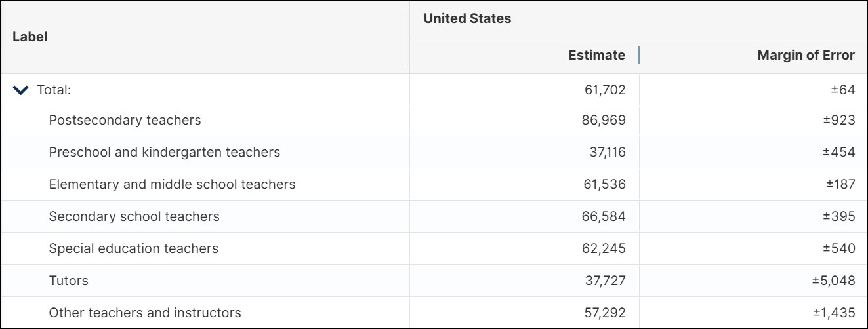Click the Special education estimate 62,245
The height and width of the screenshot is (329, 868).
pos(604,248)
